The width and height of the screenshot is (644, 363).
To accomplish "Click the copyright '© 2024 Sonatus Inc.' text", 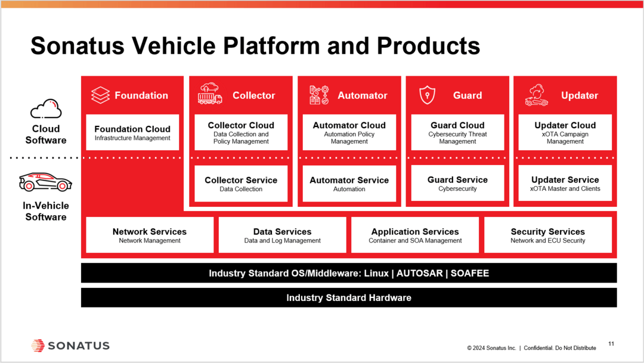I will coord(491,348).
